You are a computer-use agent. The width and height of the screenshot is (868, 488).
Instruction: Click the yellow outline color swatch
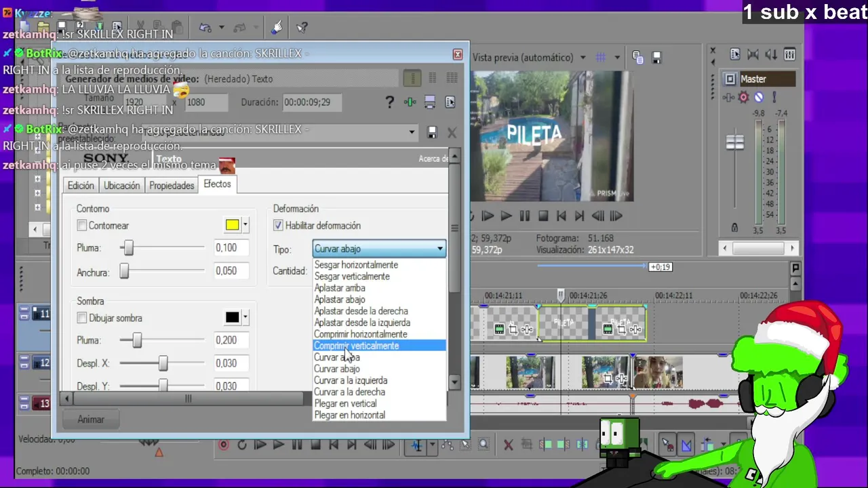pos(233,225)
